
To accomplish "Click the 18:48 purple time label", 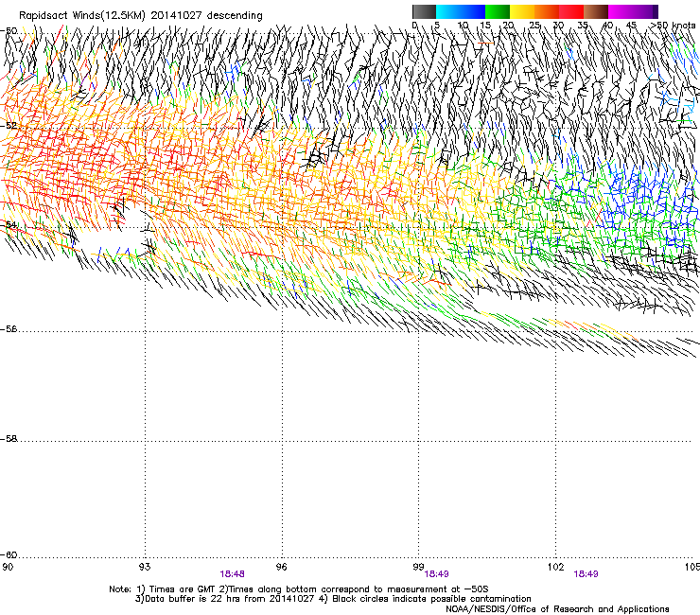I will (x=232, y=574).
